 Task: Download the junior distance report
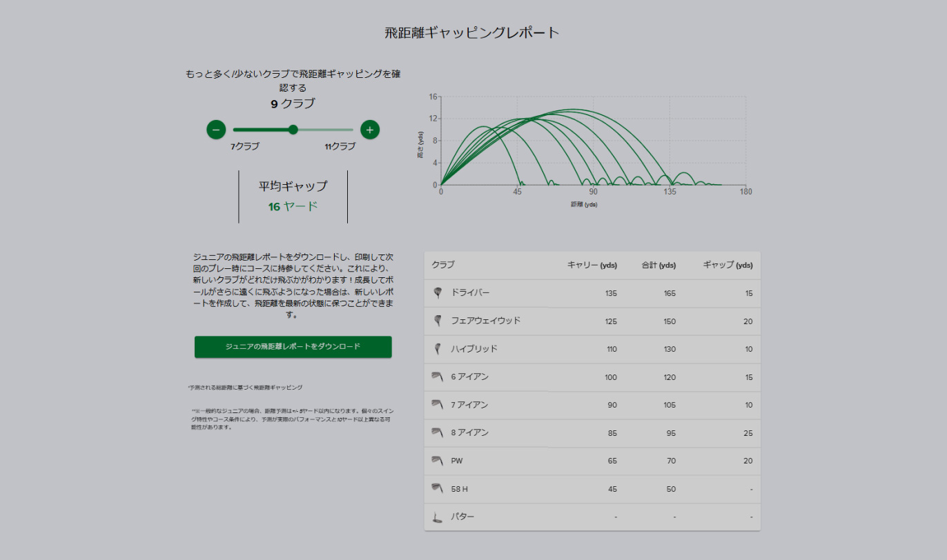(x=293, y=347)
